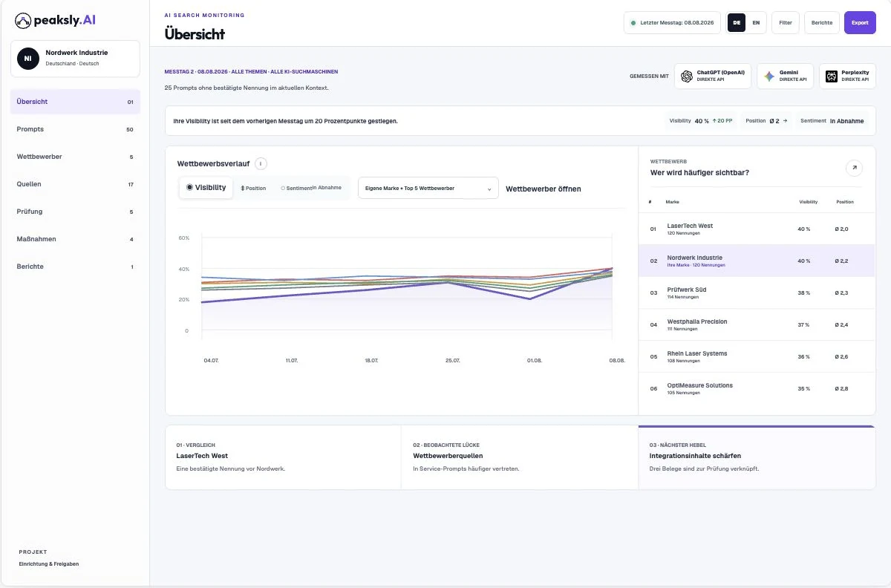This screenshot has width=891, height=588.
Task: Select the OptiMeasure Solutions row
Action: point(757,388)
